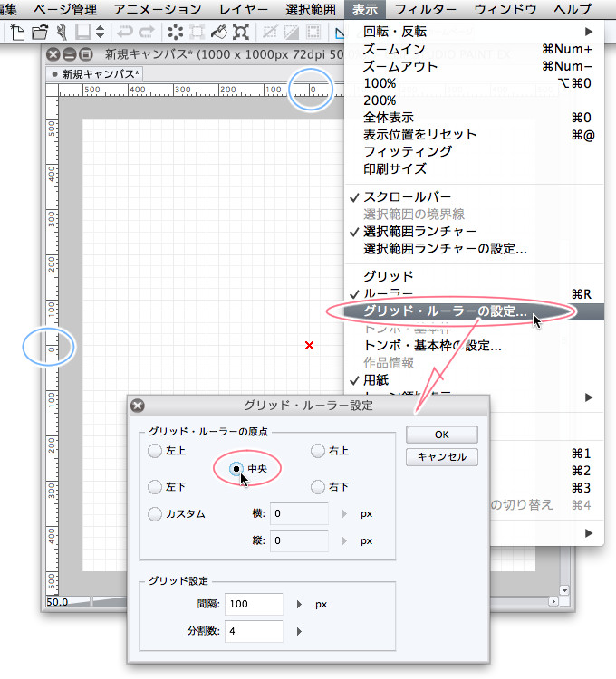Viewport: 616px width, 679px height.
Task: Select the 右上 origin radio button
Action: point(318,451)
